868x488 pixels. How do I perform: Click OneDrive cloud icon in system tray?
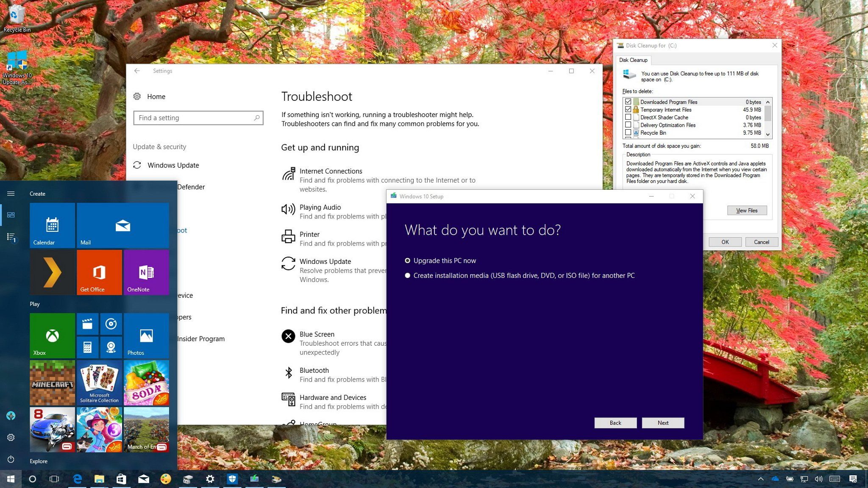tap(775, 479)
